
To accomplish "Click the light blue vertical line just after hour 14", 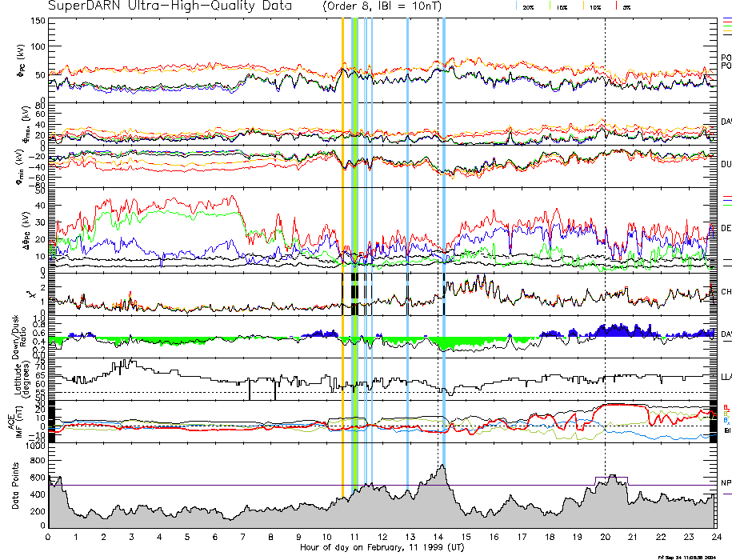I will click(x=444, y=240).
